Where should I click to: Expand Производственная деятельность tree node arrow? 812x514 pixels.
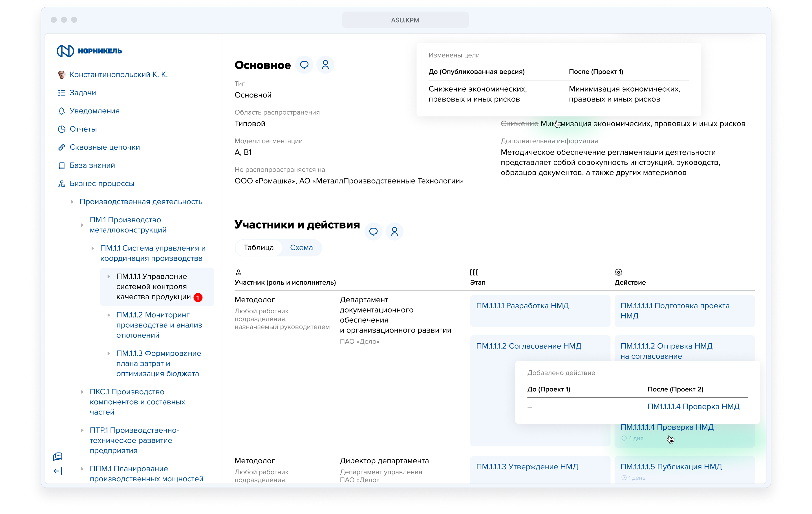pos(72,201)
